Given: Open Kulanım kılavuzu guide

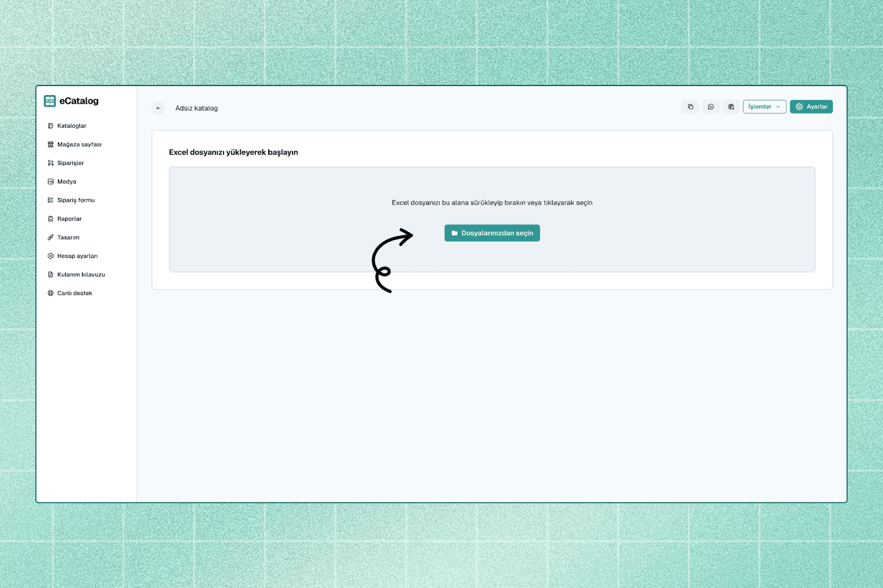Looking at the screenshot, I should point(81,275).
